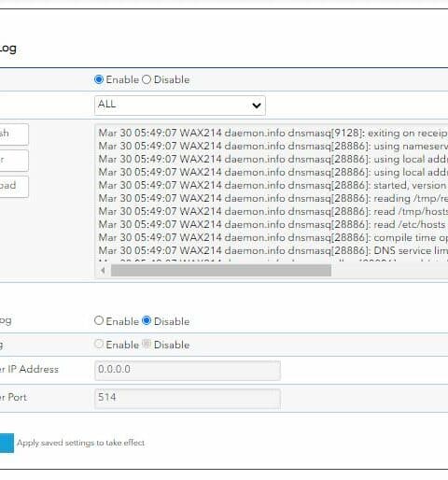The height and width of the screenshot is (480, 448).
Task: Click log line 'DNS service lim'
Action: coord(273,251)
